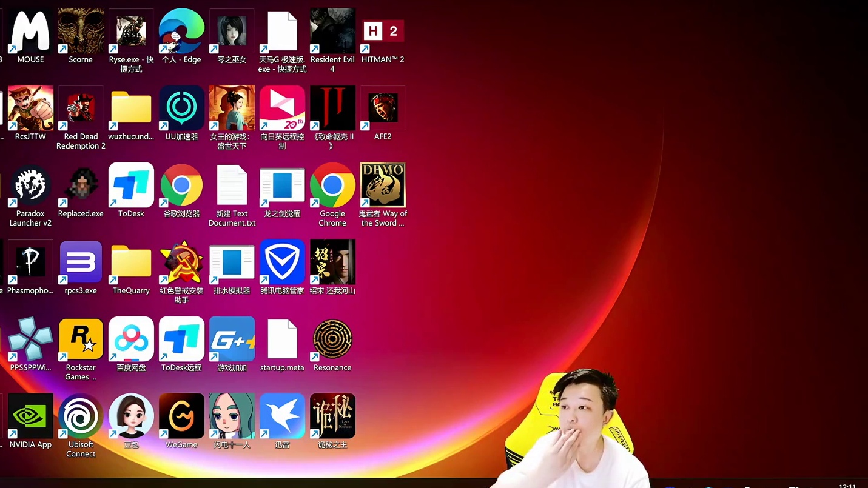
Task: Open 百度网盘 cloud drive app
Action: click(x=131, y=339)
